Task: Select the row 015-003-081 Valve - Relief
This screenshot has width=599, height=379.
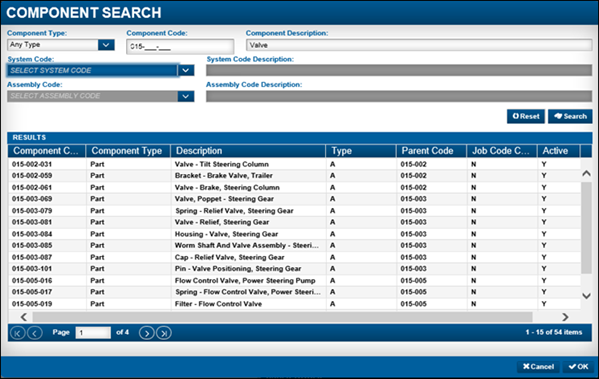Action: (294, 222)
